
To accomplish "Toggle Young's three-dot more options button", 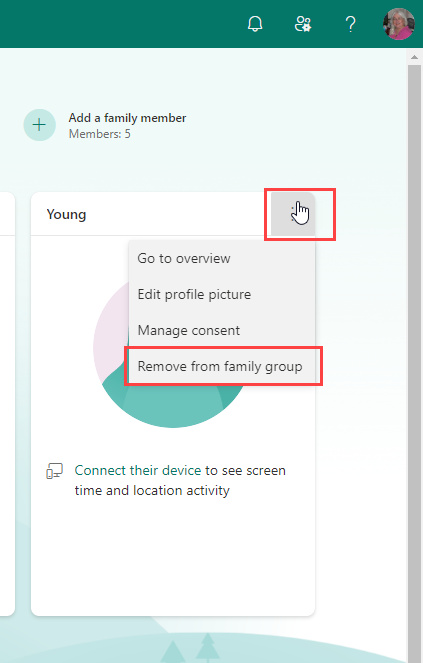I will (x=293, y=214).
